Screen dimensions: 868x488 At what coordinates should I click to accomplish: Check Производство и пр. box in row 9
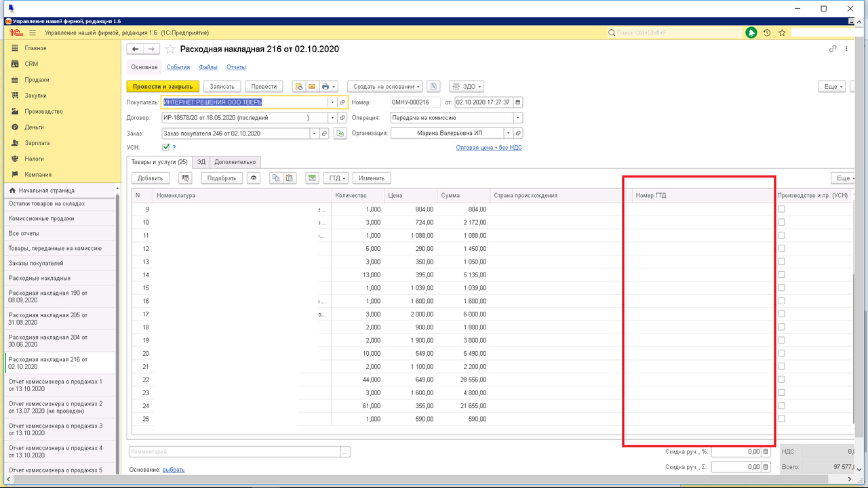(x=781, y=209)
